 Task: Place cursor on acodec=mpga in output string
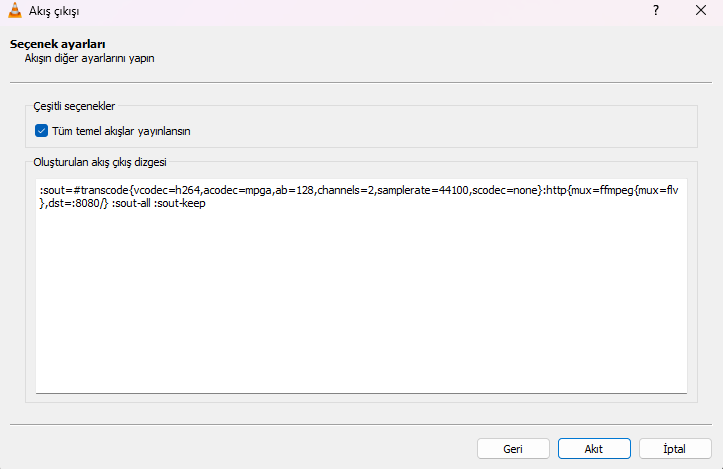[236, 189]
